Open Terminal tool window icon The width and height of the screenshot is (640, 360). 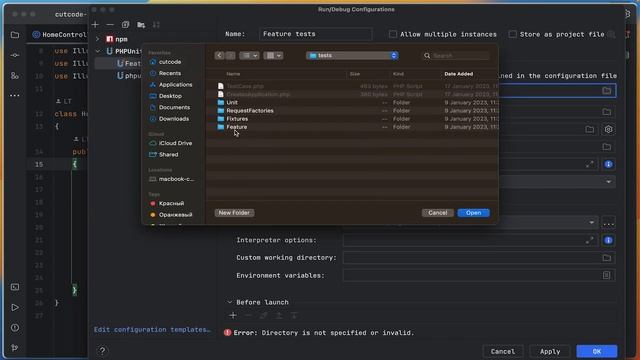click(x=15, y=287)
